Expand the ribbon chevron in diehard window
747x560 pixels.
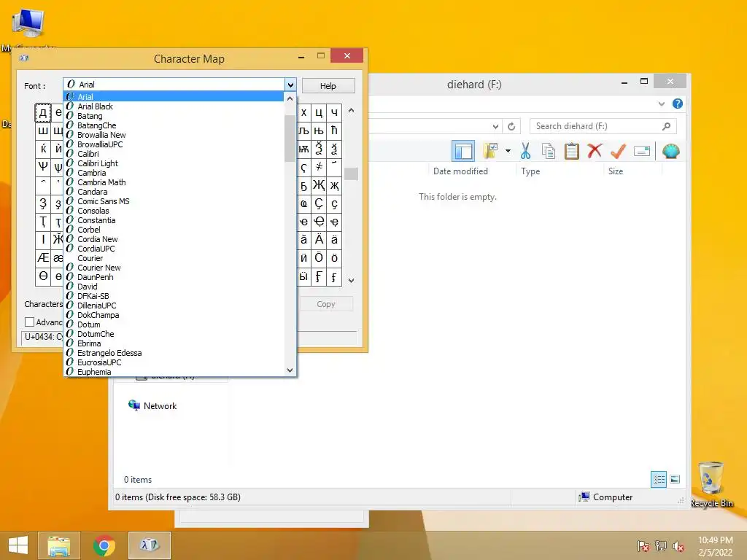tap(661, 104)
